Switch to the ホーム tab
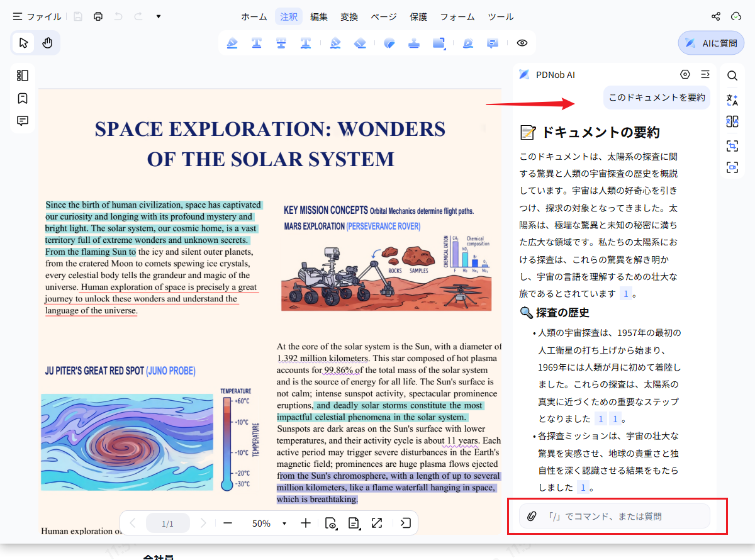The width and height of the screenshot is (755, 560). pyautogui.click(x=254, y=17)
